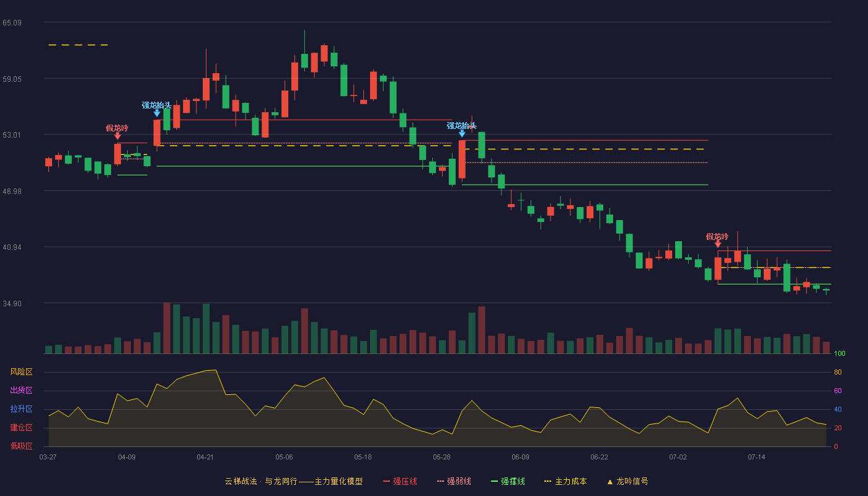Click the 云梯战法 主力量化模型 legend title

pyautogui.click(x=293, y=481)
